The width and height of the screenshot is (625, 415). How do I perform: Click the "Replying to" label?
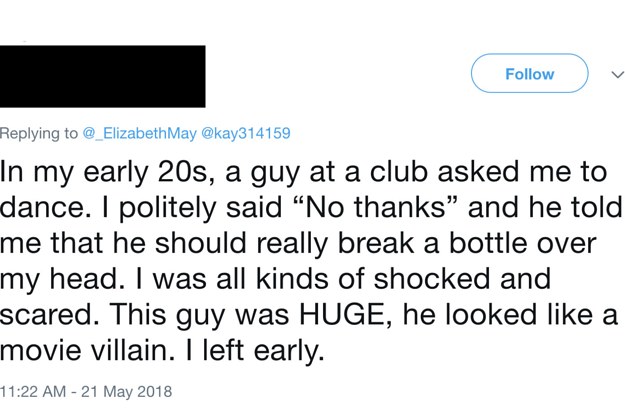pos(39,133)
